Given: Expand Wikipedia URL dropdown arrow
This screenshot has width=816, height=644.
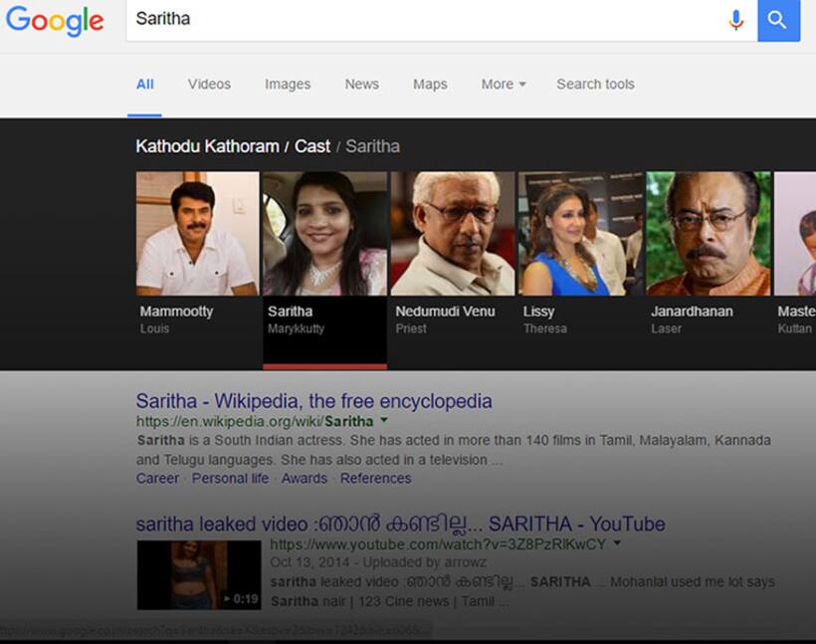Looking at the screenshot, I should [x=384, y=420].
